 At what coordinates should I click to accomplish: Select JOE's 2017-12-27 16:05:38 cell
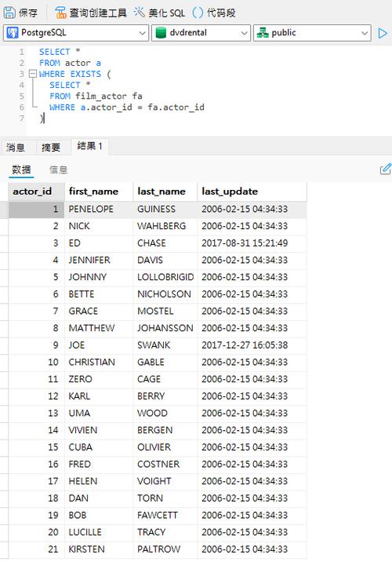[252, 345]
